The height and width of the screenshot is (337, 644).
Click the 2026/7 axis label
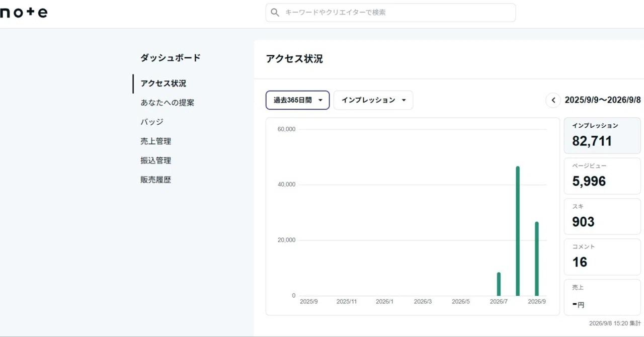coord(499,302)
